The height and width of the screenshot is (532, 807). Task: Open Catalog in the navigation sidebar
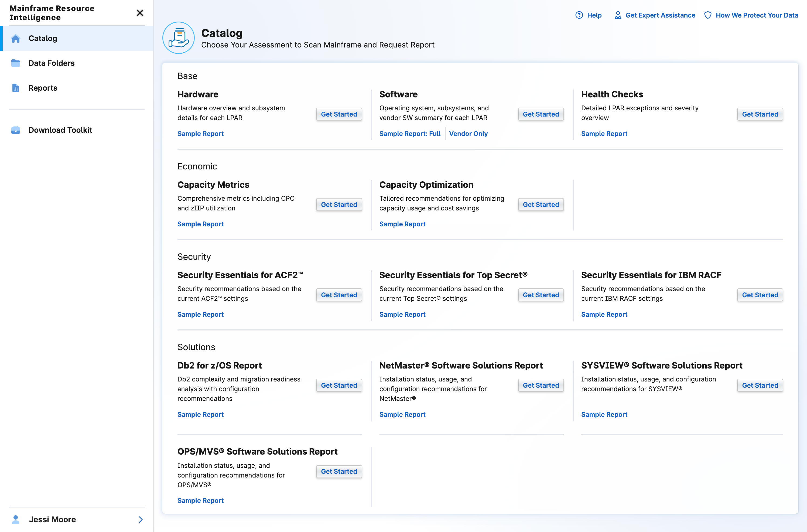pos(77,38)
